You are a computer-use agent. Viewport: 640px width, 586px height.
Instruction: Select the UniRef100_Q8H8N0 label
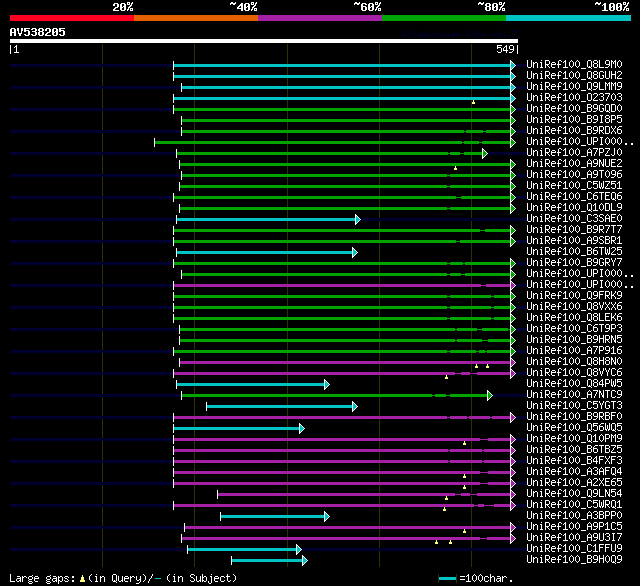coord(574,362)
